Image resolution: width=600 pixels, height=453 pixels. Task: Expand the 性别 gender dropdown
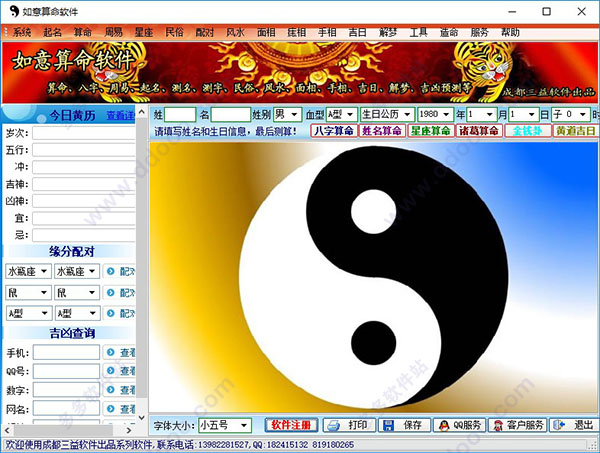(x=294, y=114)
